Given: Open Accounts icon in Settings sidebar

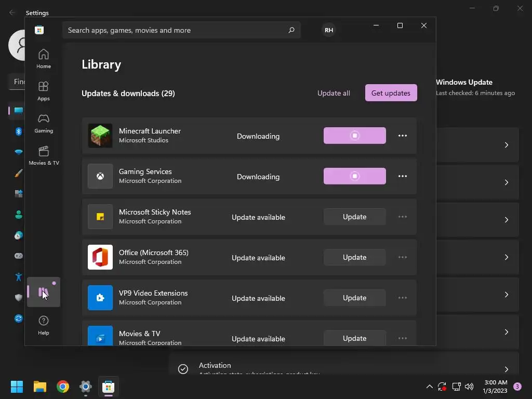Looking at the screenshot, I should tap(18, 215).
